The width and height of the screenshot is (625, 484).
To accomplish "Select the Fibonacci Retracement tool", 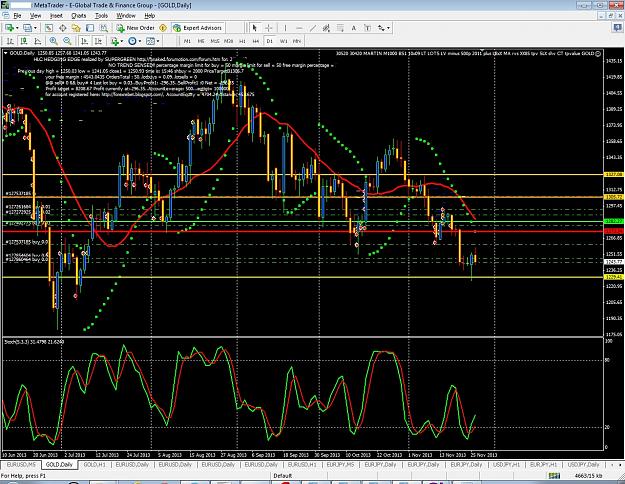I will [340, 28].
